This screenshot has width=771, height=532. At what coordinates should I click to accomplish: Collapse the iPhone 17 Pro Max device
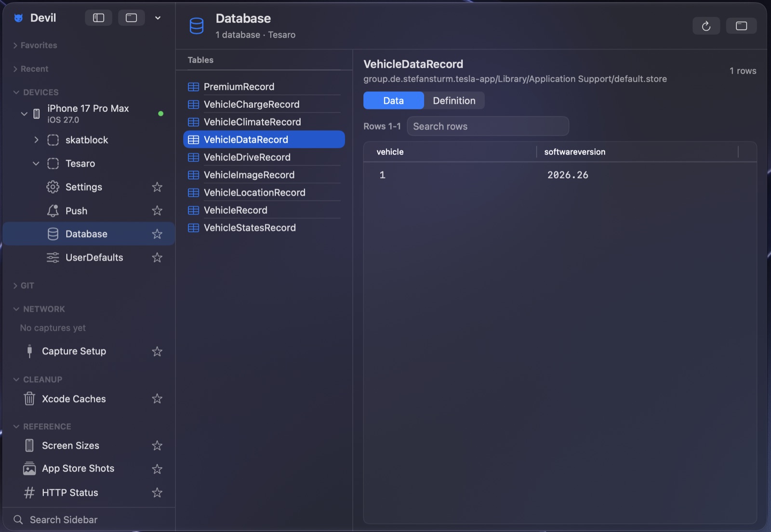click(24, 114)
